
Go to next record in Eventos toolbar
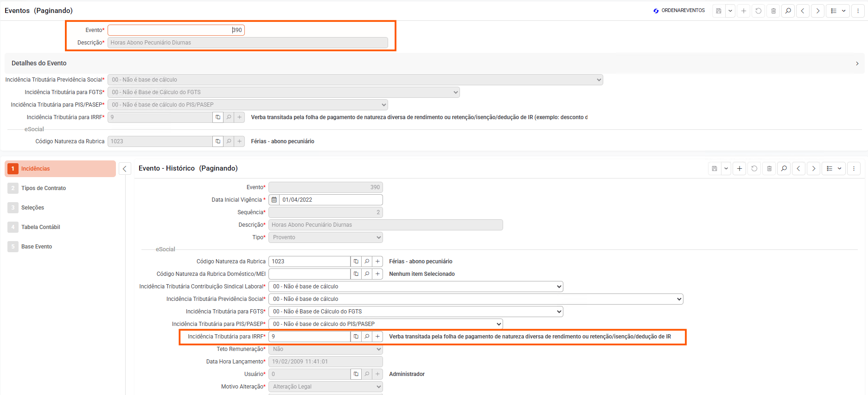coord(817,11)
